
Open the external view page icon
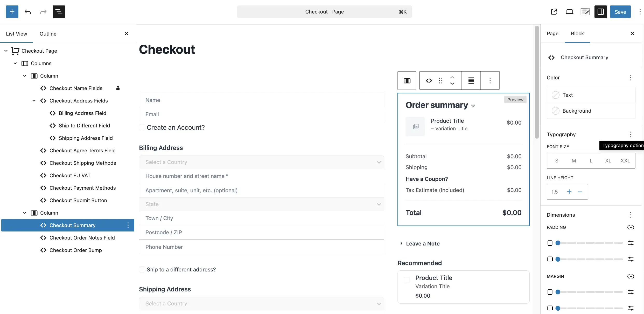554,12
